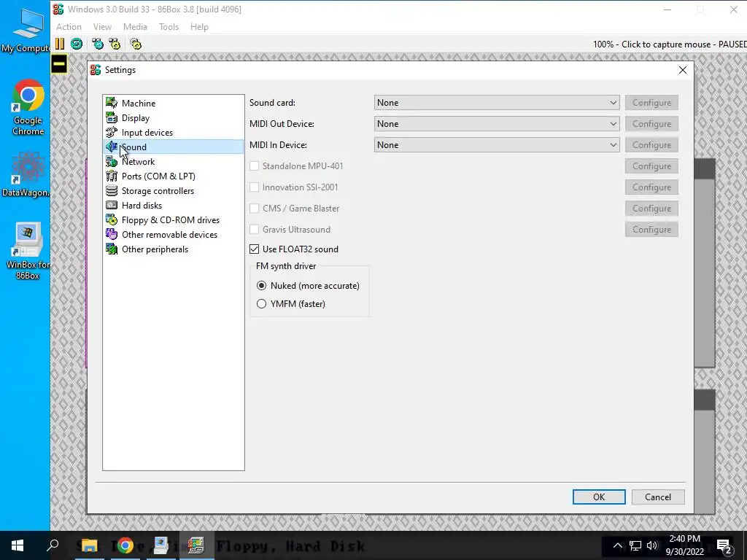
Task: Open the notification center
Action: point(724,545)
